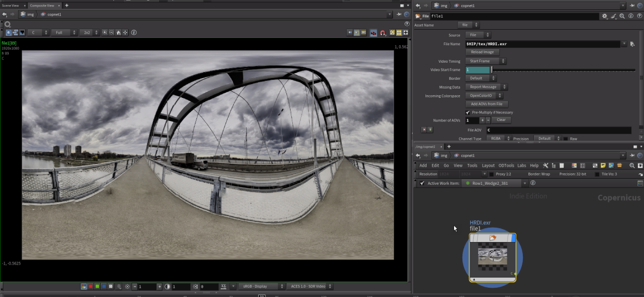The image size is (644, 297).
Task: Select the file1 node thumbnail
Action: (x=492, y=256)
